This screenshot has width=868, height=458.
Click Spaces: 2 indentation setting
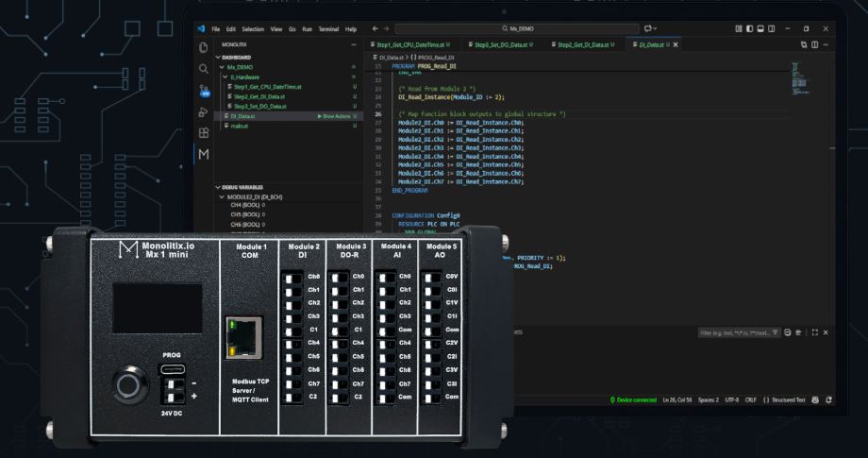pos(708,399)
